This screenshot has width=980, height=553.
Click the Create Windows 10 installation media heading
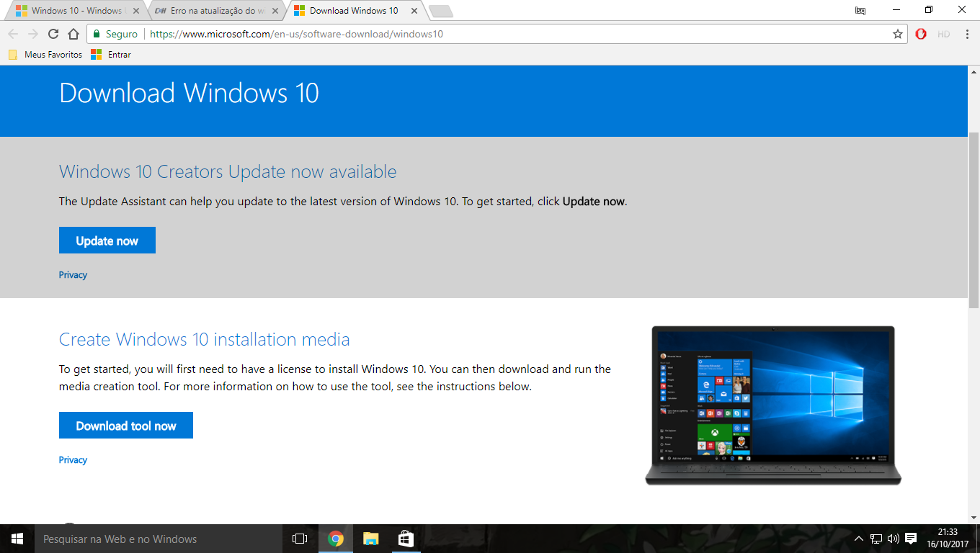pyautogui.click(x=204, y=340)
